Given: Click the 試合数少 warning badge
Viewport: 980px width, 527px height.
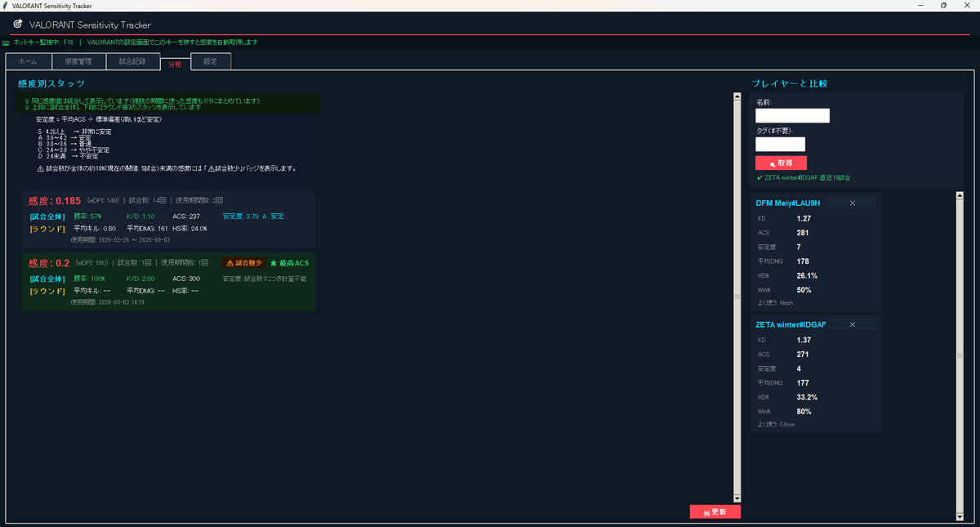Looking at the screenshot, I should point(243,263).
